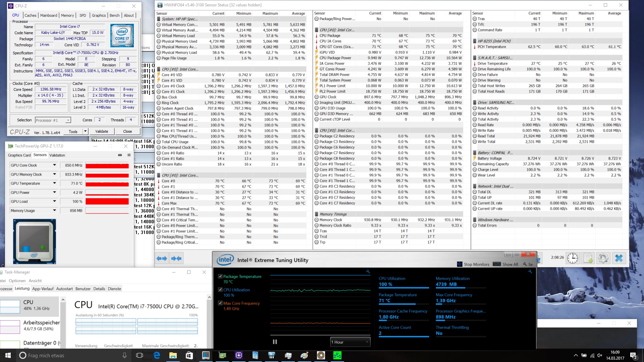644x362 pixels.
Task: Uncheck CPU Utilization monitor checkbox
Action: point(220,290)
